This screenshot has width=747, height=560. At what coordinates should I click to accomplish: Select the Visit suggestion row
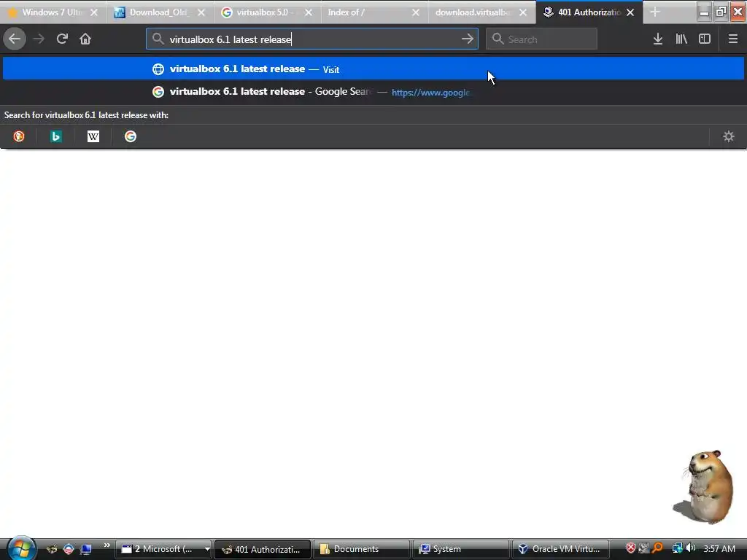[x=373, y=69]
